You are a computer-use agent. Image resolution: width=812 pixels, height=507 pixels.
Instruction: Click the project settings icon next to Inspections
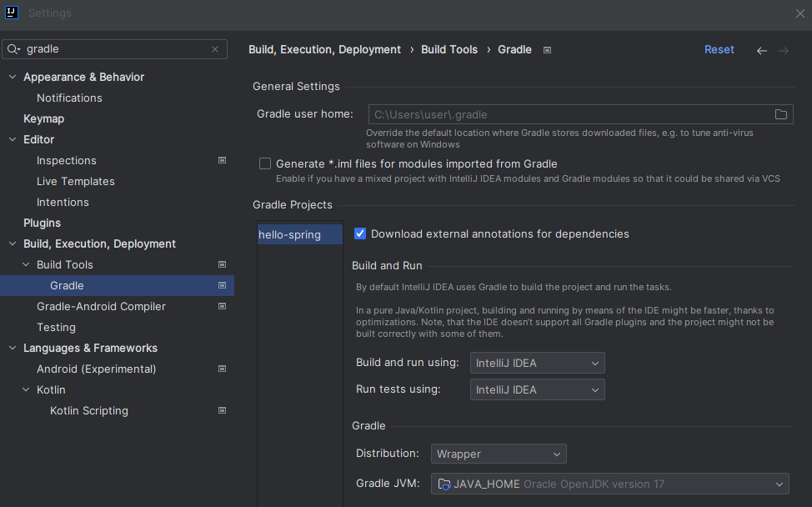(223, 160)
